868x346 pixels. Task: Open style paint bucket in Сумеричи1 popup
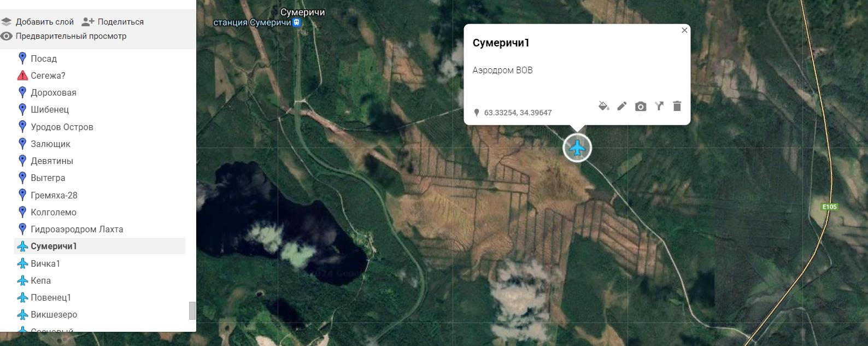click(x=603, y=106)
